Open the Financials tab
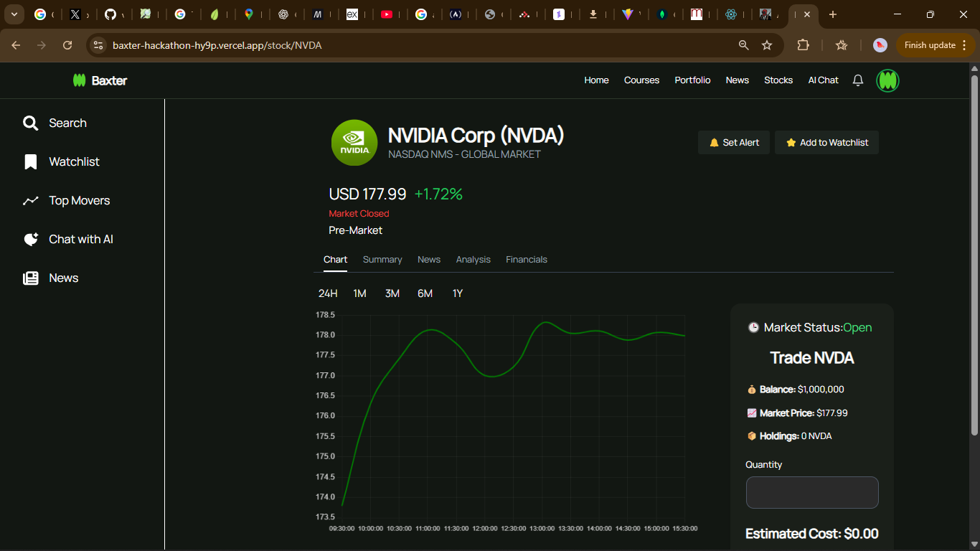The image size is (980, 551). [527, 260]
